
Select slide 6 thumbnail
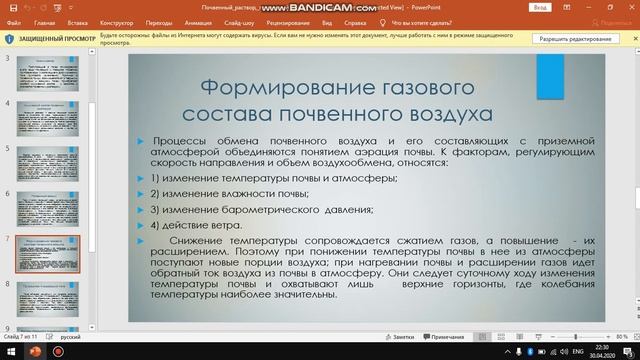(48, 209)
